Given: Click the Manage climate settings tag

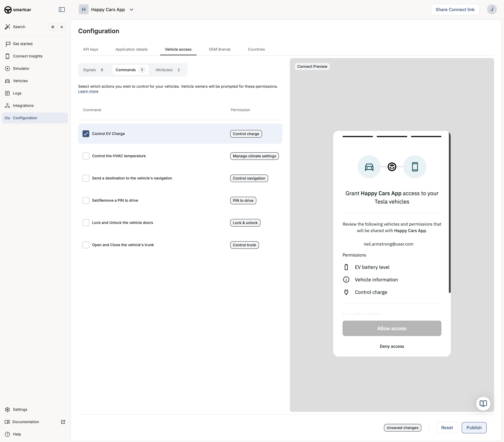Looking at the screenshot, I should pyautogui.click(x=254, y=156).
